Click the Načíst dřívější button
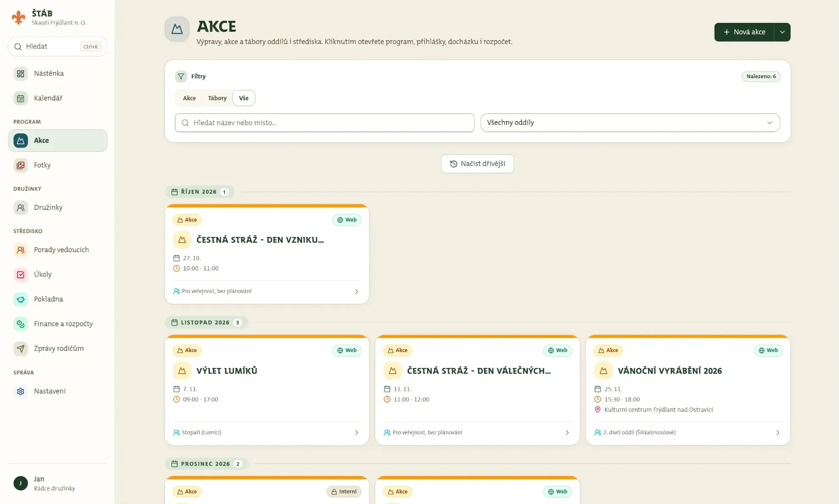The image size is (839, 504). click(x=477, y=164)
